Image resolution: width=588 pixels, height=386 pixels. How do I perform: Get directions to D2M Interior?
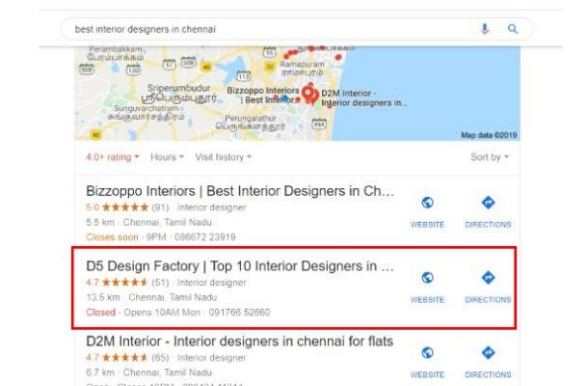tap(488, 353)
